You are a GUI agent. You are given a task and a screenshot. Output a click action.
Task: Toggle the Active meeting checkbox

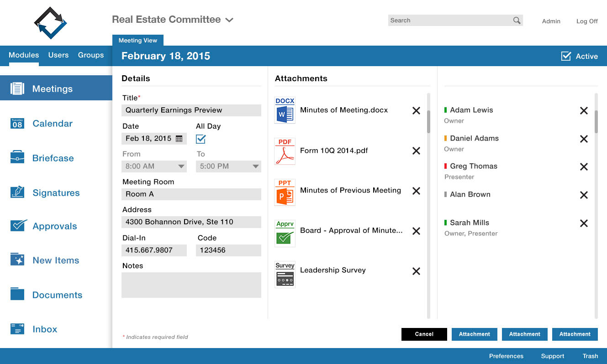click(566, 56)
